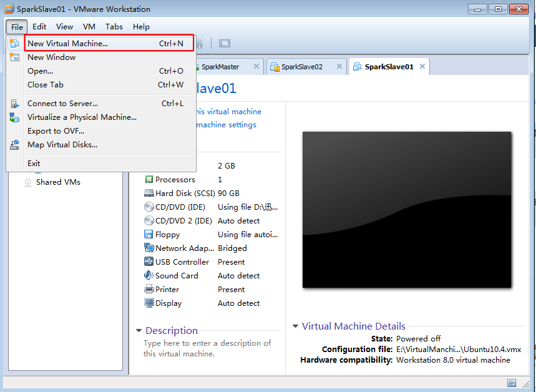The height and width of the screenshot is (392, 536).
Task: Click the Processors device icon
Action: [149, 179]
